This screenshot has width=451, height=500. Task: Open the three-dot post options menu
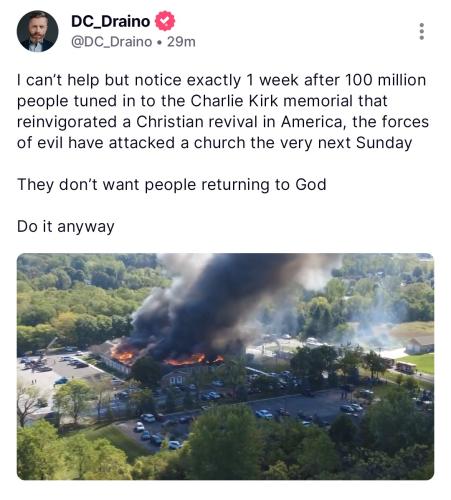(421, 31)
